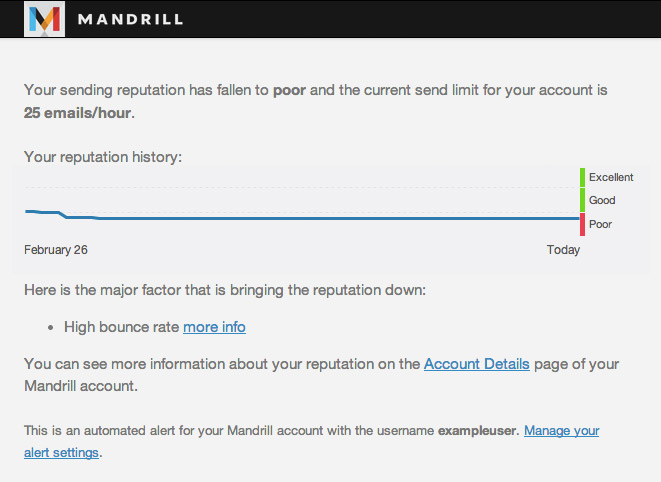Click Manage your alert settings link
The width and height of the screenshot is (661, 482).
[x=562, y=431]
